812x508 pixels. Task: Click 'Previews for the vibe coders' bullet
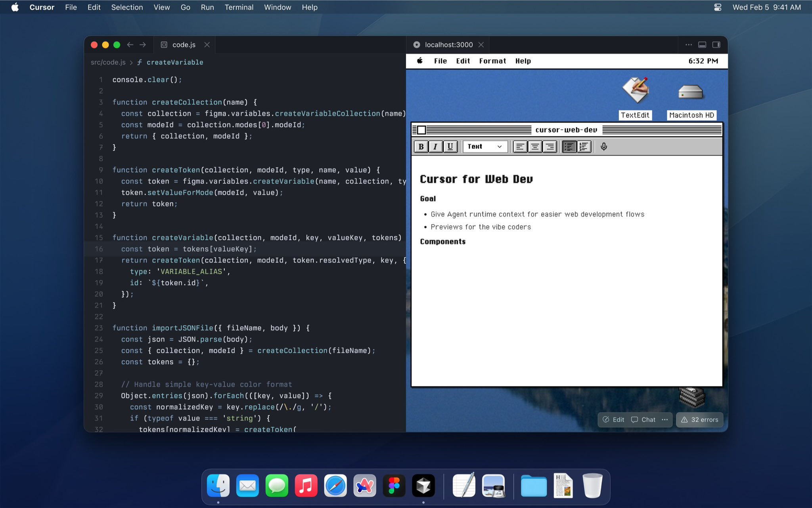tap(481, 227)
